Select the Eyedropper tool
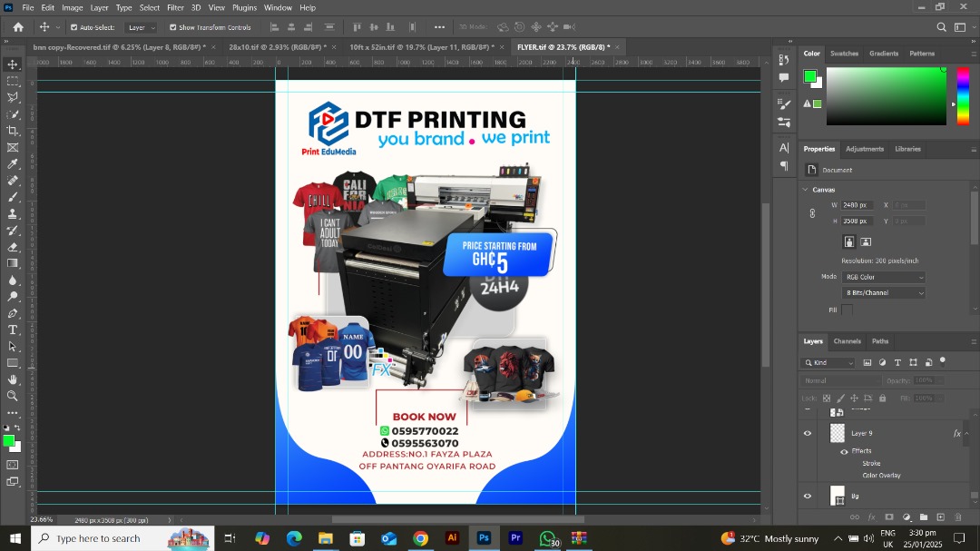The height and width of the screenshot is (551, 980). pyautogui.click(x=13, y=164)
